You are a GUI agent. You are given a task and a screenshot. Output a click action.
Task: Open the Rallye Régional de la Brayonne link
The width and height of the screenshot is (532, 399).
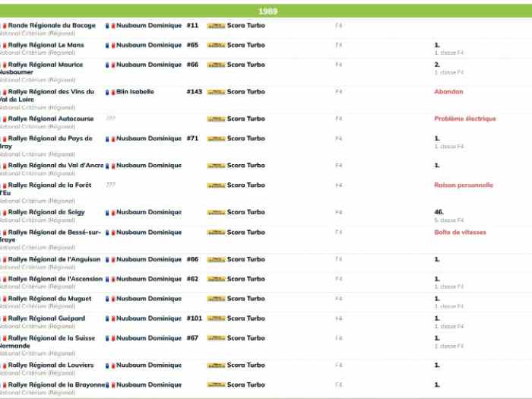click(x=56, y=385)
